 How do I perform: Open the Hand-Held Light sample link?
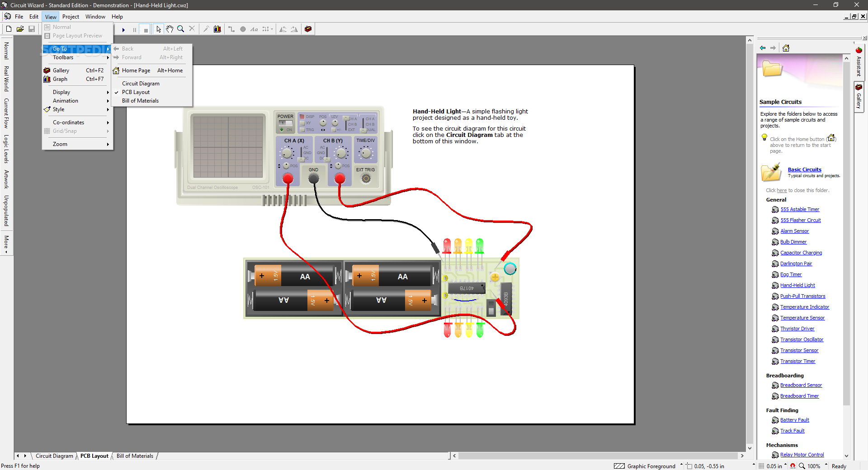click(797, 286)
